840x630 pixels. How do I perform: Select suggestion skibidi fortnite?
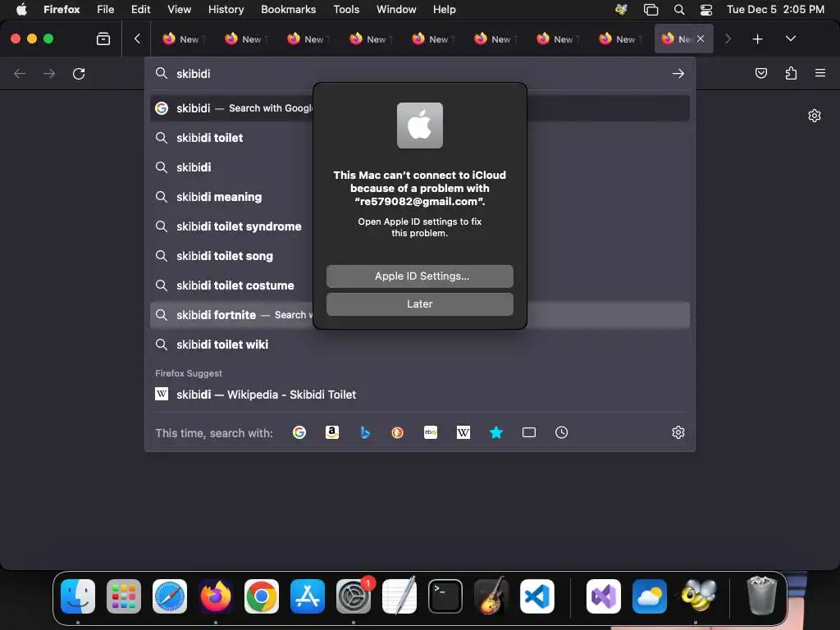419,315
